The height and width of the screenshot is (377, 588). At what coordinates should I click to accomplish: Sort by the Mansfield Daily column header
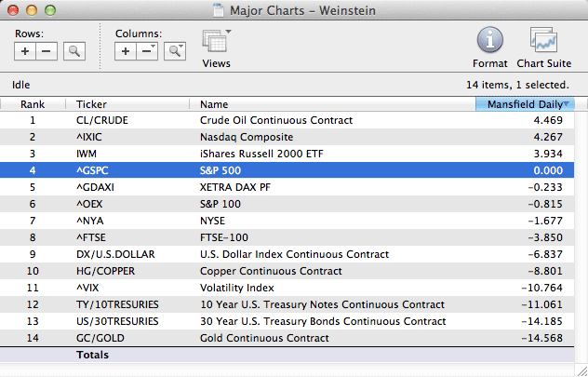pos(525,104)
